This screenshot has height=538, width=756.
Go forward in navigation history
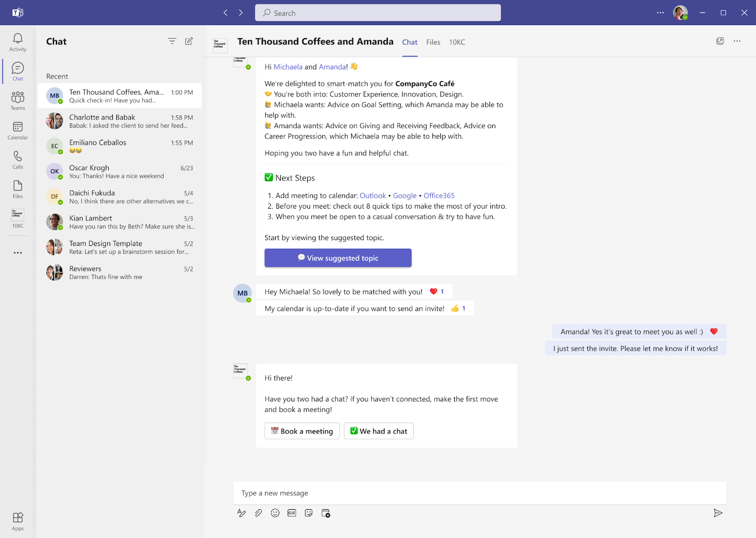pos(241,13)
